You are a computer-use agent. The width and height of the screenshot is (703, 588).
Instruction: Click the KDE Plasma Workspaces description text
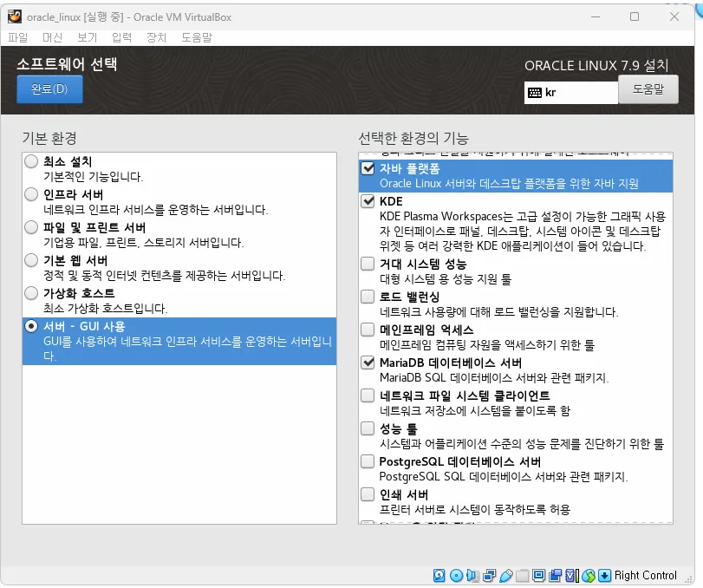pyautogui.click(x=523, y=231)
